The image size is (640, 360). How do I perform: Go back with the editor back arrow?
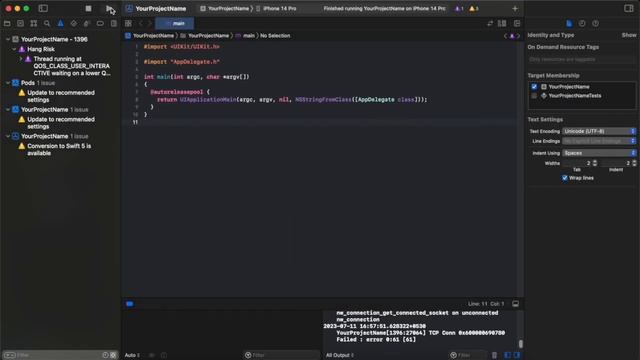pos(141,24)
